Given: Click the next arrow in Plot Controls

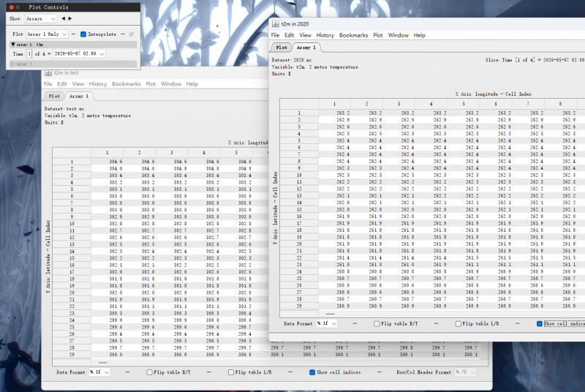Looking at the screenshot, I should (69, 18).
